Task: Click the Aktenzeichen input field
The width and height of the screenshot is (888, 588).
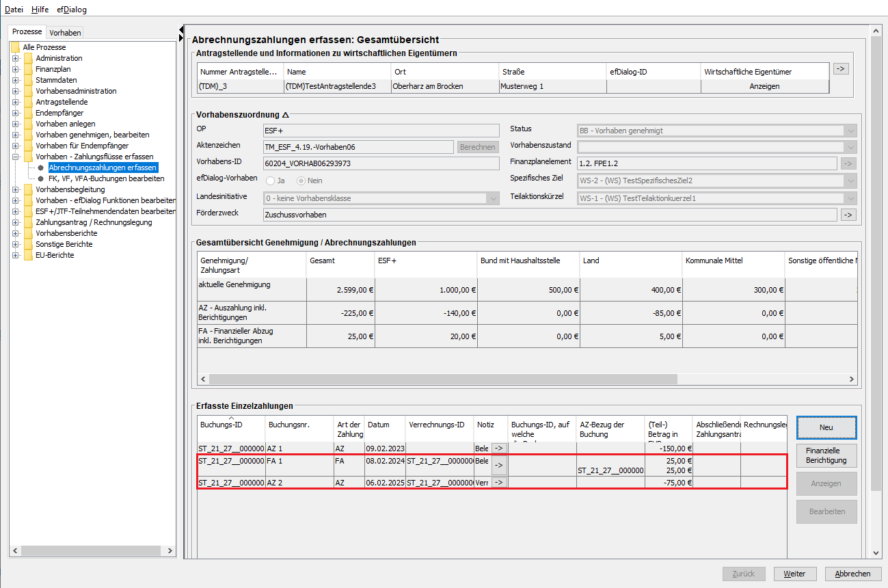Action: 358,147
